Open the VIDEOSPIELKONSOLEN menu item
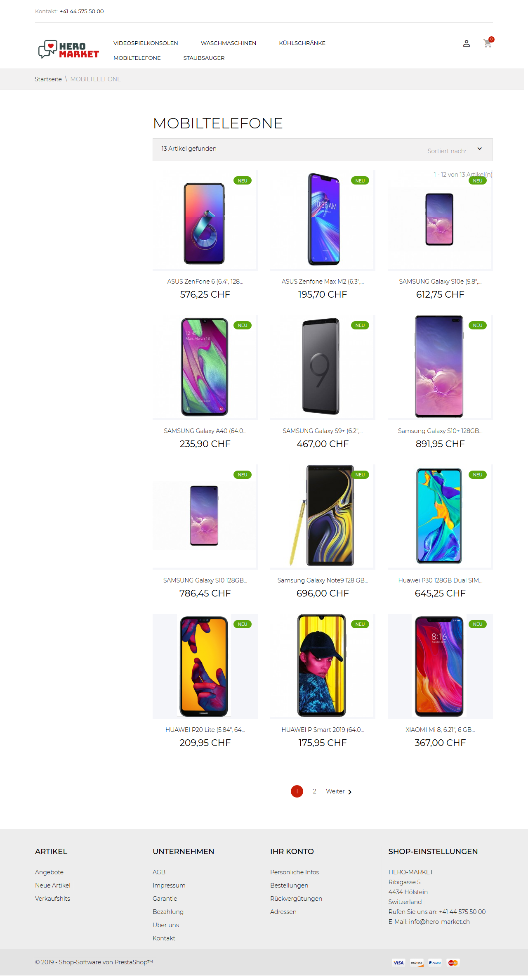Screen dimensions: 528x980 pos(146,43)
